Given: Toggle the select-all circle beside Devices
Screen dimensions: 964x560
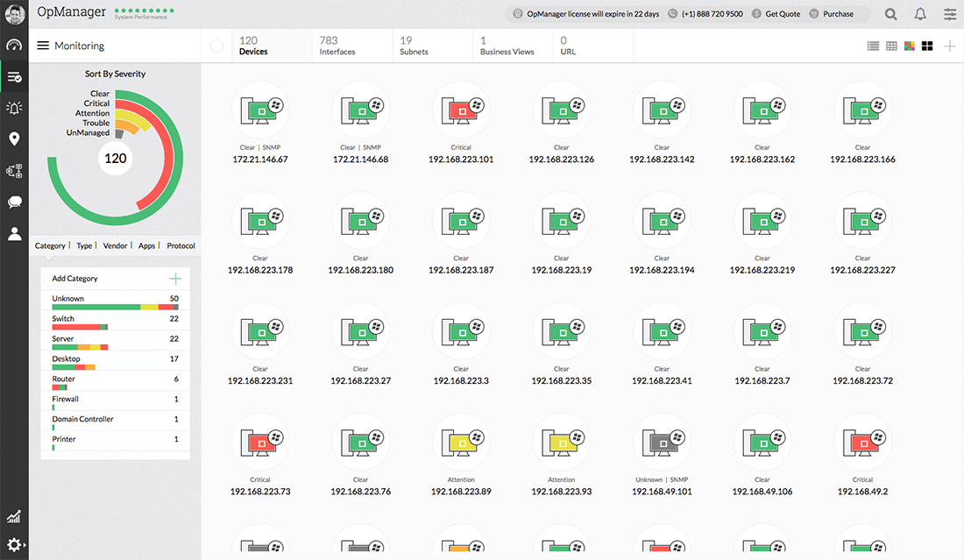Looking at the screenshot, I should (216, 46).
